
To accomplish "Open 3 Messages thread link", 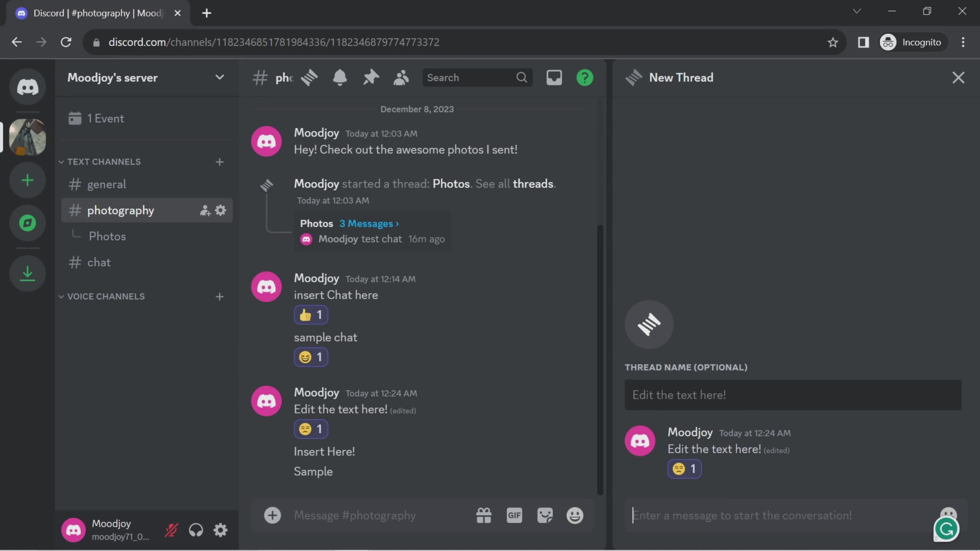I will [x=369, y=224].
